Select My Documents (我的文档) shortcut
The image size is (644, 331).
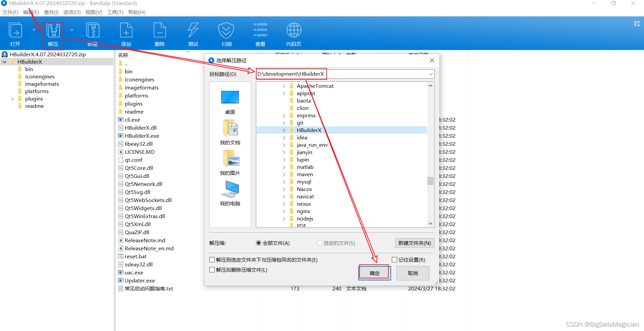[x=230, y=133]
